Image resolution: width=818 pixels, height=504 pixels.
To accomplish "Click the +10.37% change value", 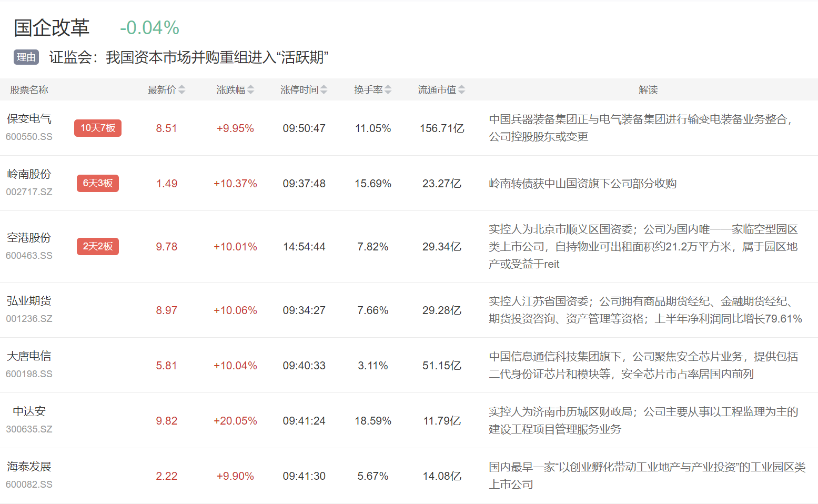I will [235, 184].
